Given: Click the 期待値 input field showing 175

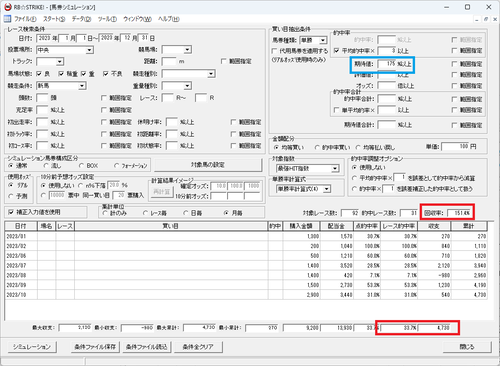Looking at the screenshot, I should point(387,64).
